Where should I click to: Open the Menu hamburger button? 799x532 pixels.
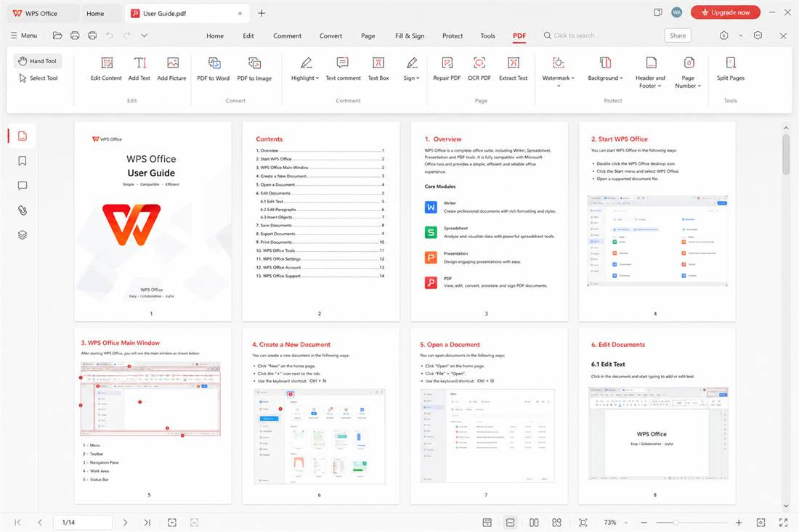point(24,36)
